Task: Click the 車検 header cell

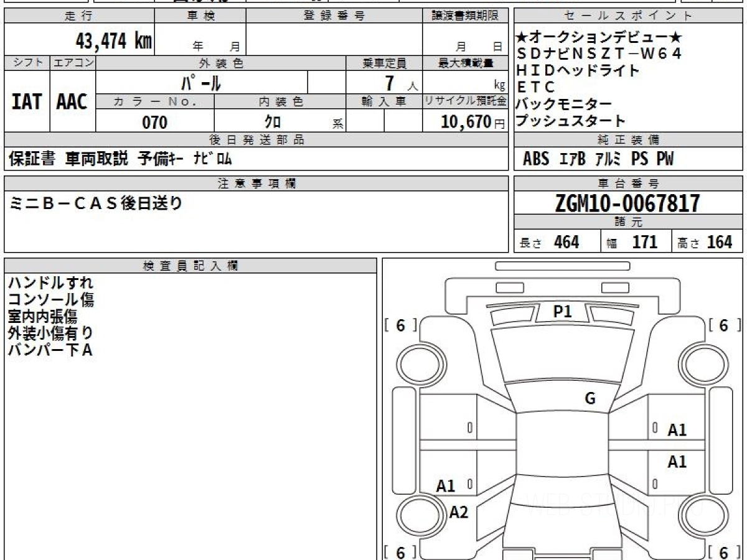Action: pyautogui.click(x=200, y=16)
